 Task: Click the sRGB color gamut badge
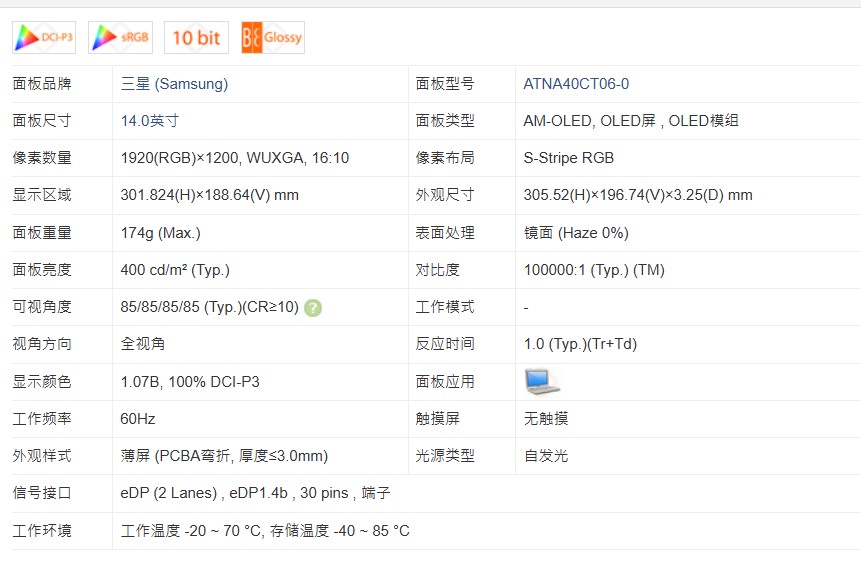[120, 37]
